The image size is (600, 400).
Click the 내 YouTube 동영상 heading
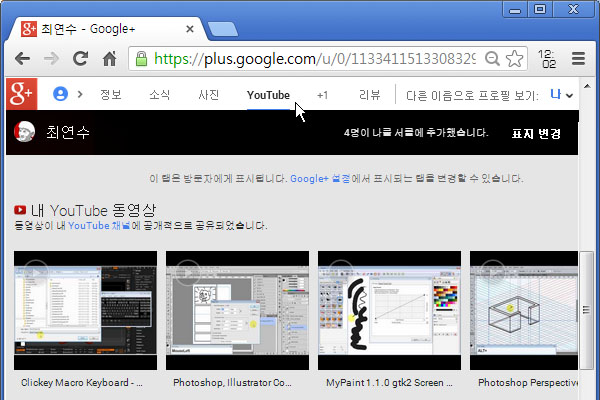pyautogui.click(x=93, y=210)
